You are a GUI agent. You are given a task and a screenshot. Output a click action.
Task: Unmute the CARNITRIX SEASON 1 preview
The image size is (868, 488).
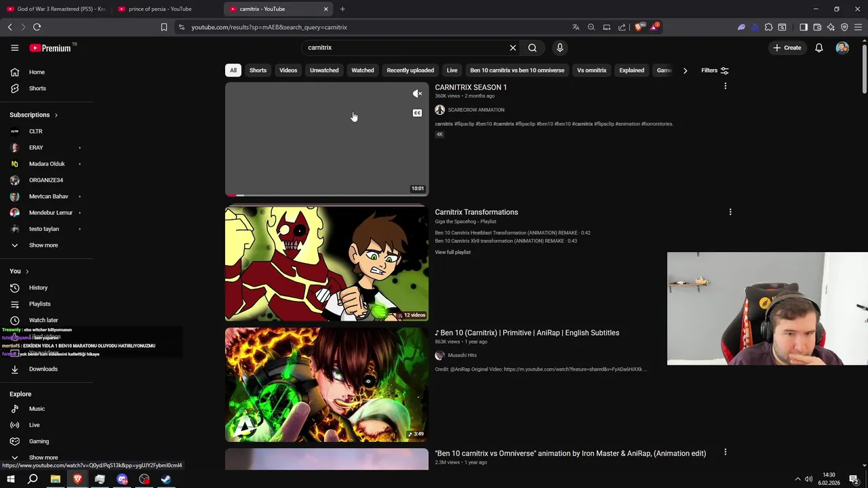pyautogui.click(x=417, y=94)
